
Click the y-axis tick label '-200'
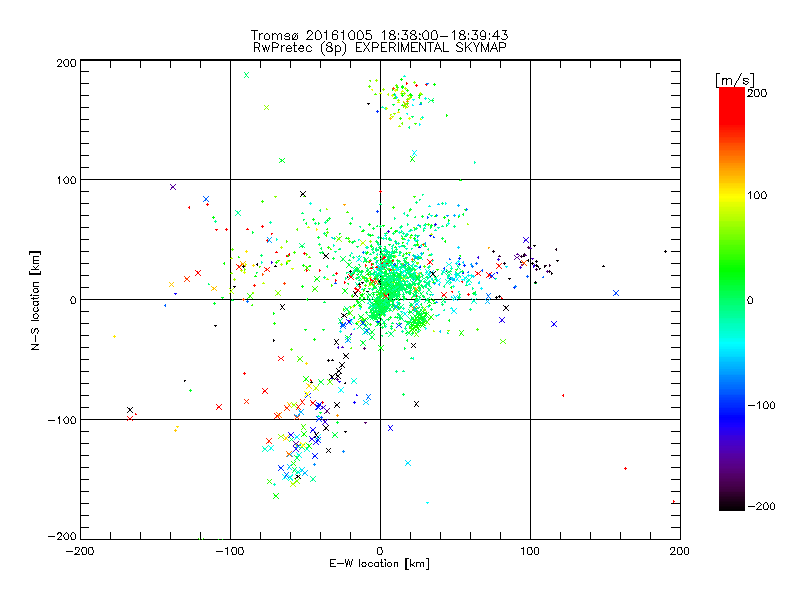click(62, 536)
